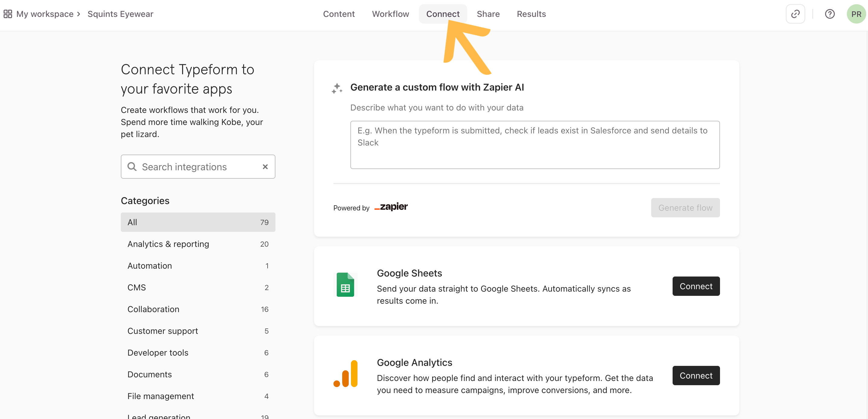Open the Results tab

click(x=531, y=14)
